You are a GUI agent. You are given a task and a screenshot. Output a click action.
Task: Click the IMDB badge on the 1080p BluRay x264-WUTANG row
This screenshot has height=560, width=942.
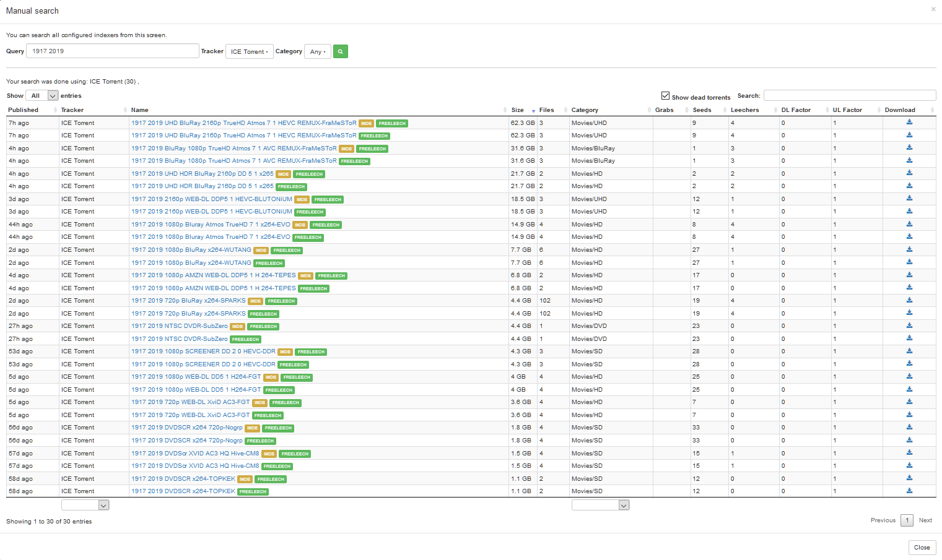coord(261,250)
